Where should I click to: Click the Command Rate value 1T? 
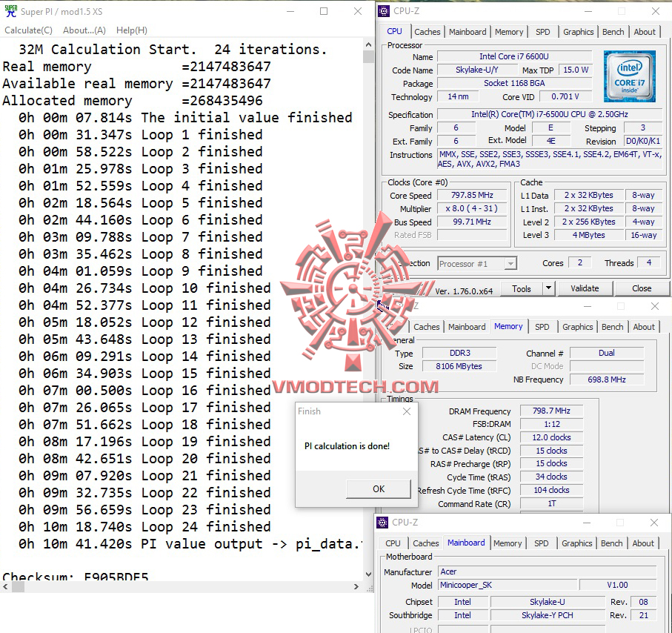551,503
